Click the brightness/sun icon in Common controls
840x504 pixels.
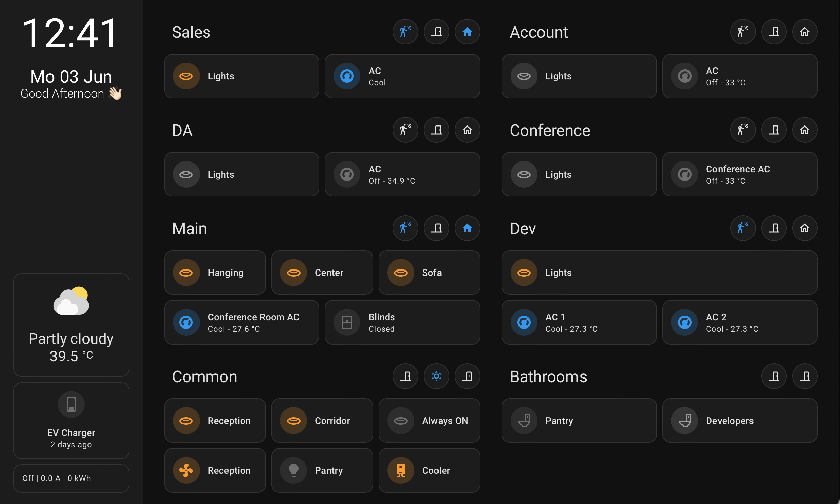click(436, 376)
